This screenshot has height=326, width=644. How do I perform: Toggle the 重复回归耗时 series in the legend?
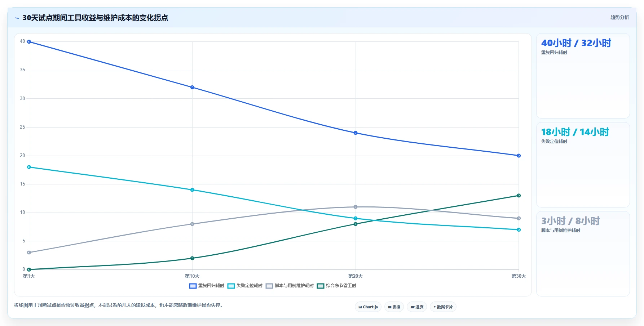207,286
